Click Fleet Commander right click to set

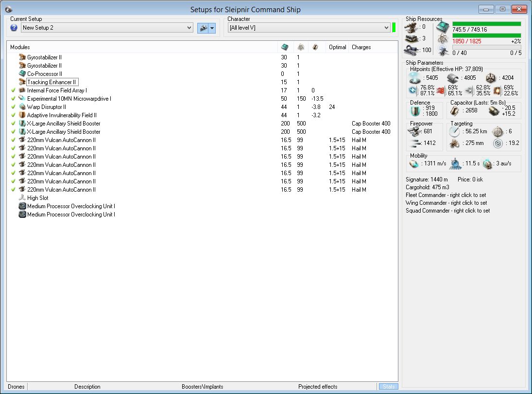click(x=446, y=195)
